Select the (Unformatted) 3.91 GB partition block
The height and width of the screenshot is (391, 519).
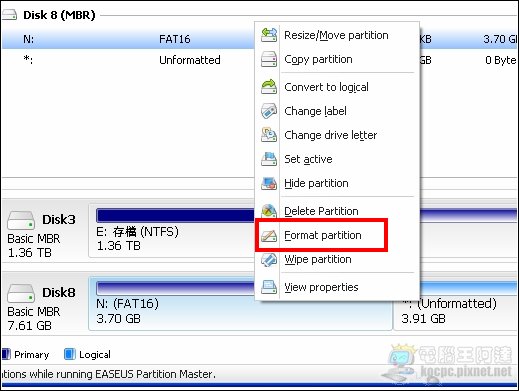tap(456, 312)
